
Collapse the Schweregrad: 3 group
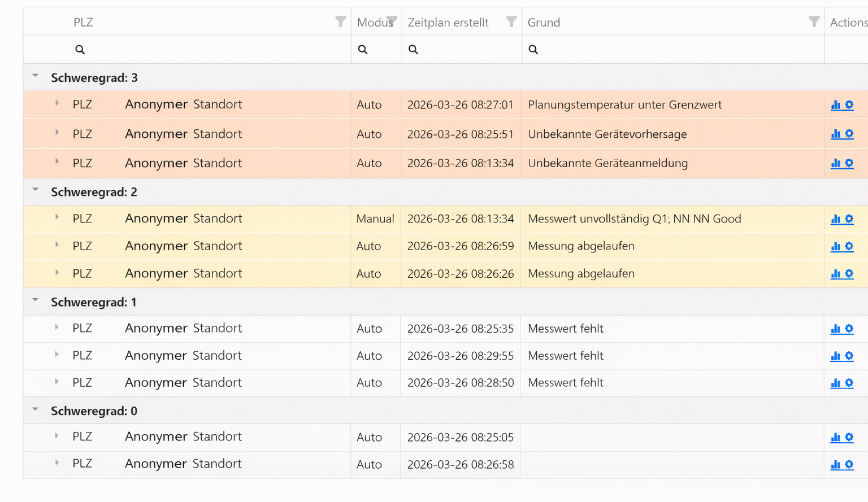click(36, 76)
